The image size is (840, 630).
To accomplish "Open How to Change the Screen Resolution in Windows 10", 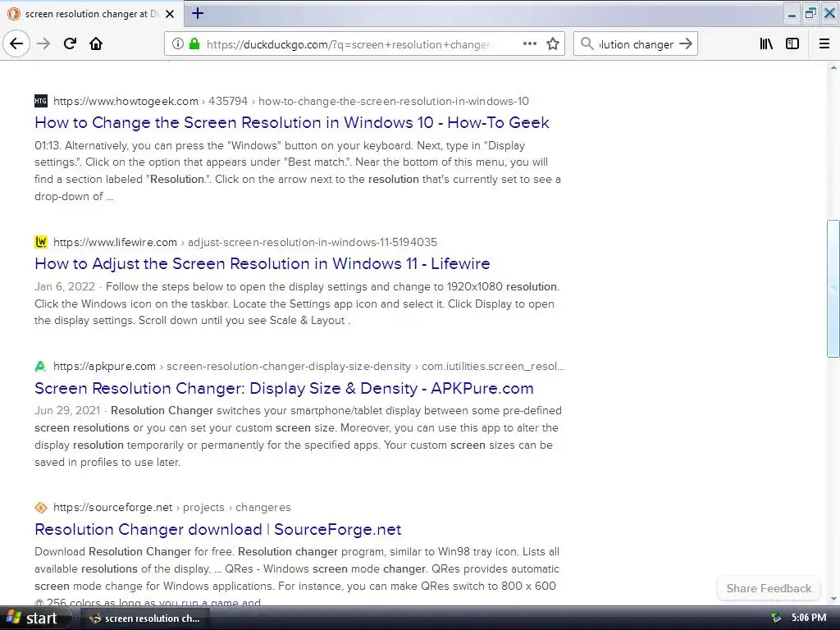I will pyautogui.click(x=292, y=122).
